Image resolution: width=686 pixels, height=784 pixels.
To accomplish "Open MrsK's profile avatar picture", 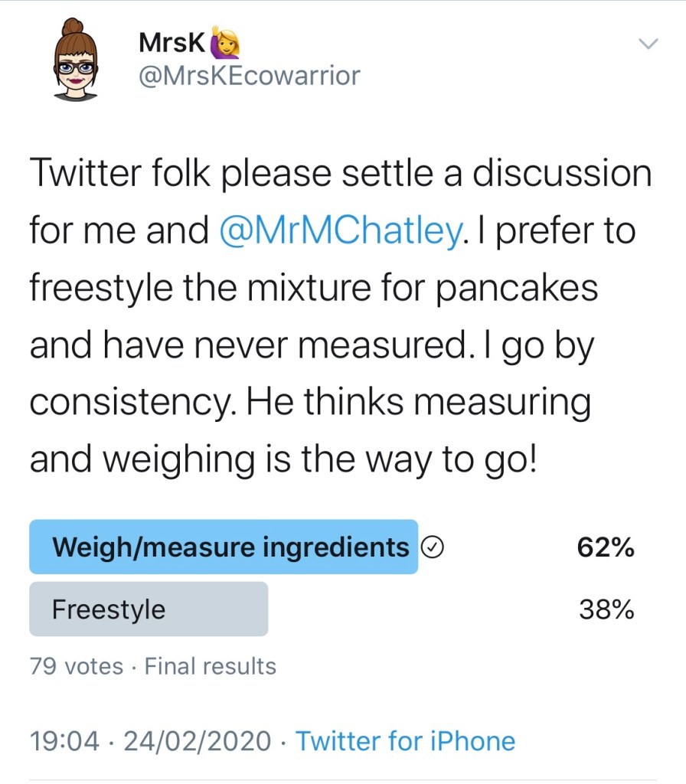I will pos(77,60).
